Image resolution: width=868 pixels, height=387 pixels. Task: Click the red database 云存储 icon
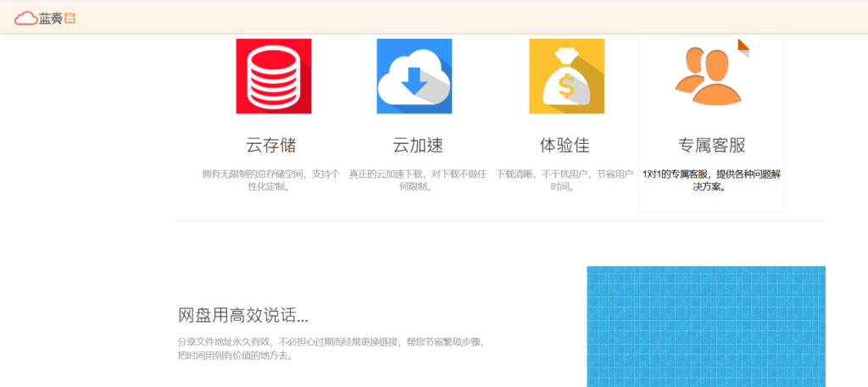(274, 76)
